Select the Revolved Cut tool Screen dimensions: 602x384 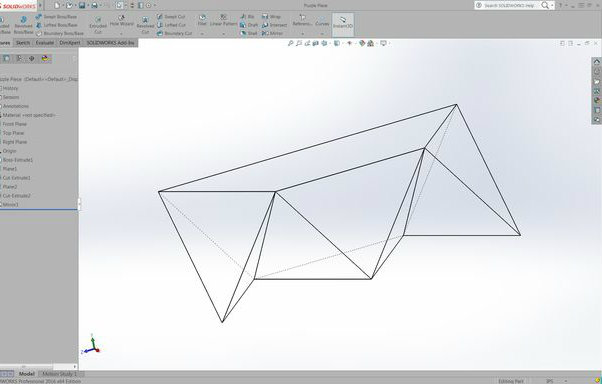[145, 26]
